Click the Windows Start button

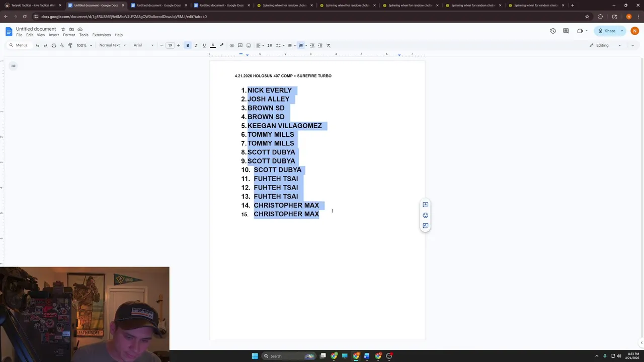[x=255, y=356]
